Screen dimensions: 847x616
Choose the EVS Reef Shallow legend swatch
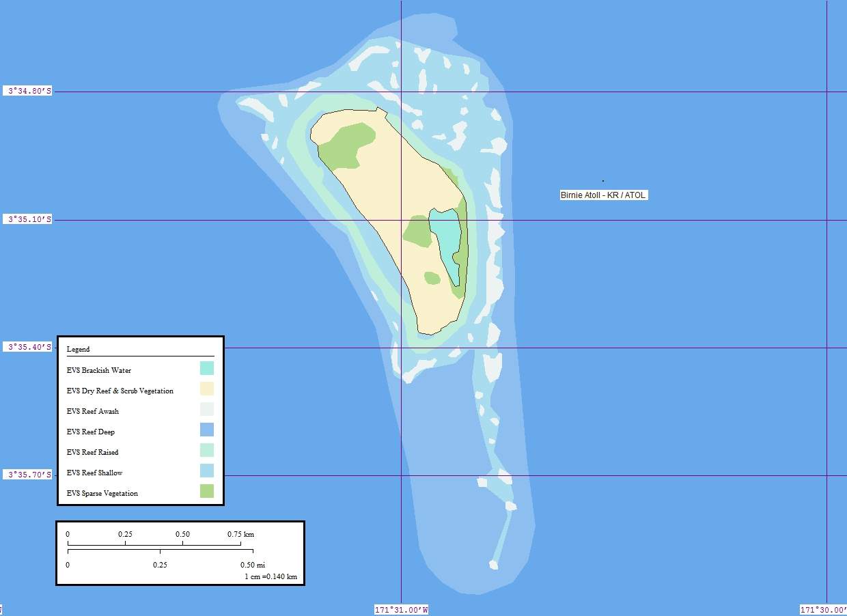[x=206, y=471]
